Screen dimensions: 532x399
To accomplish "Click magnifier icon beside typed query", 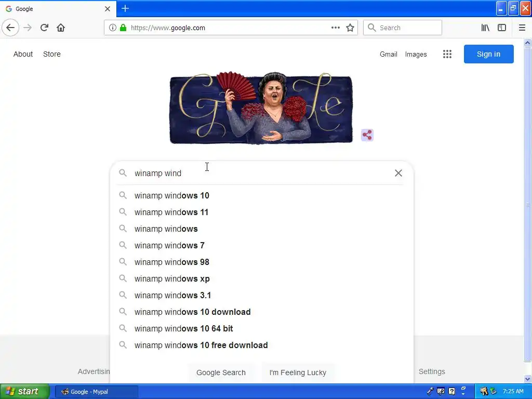I will click(x=123, y=173).
